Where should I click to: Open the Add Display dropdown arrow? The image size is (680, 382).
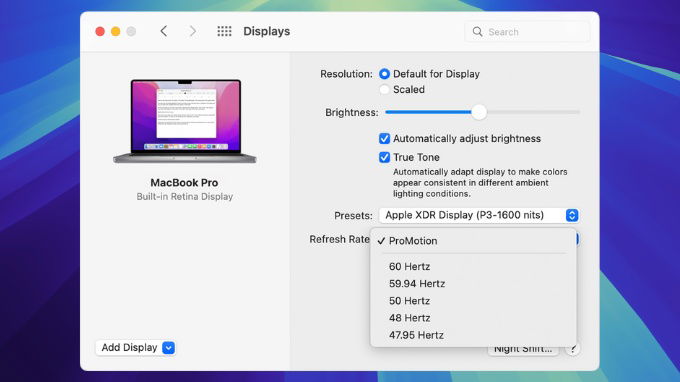click(x=169, y=348)
